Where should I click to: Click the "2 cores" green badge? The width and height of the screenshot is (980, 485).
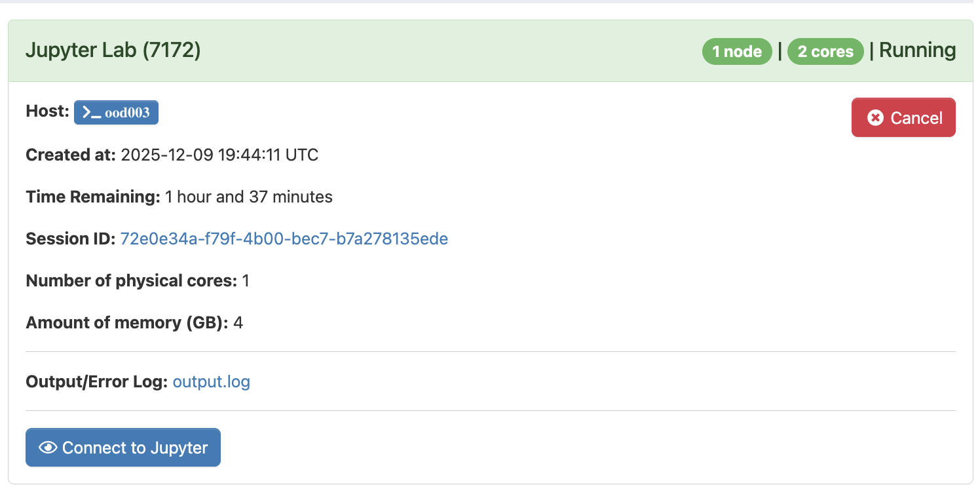[x=825, y=51]
